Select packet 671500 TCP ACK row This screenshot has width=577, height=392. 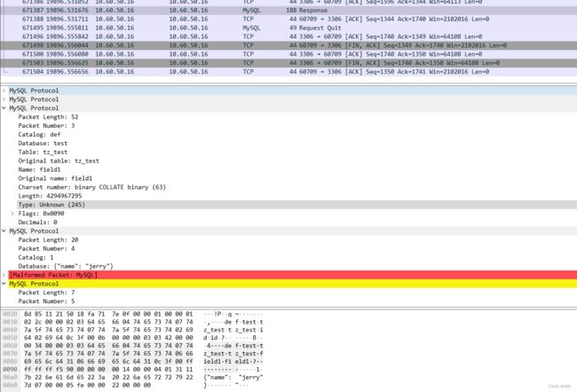[x=288, y=54]
